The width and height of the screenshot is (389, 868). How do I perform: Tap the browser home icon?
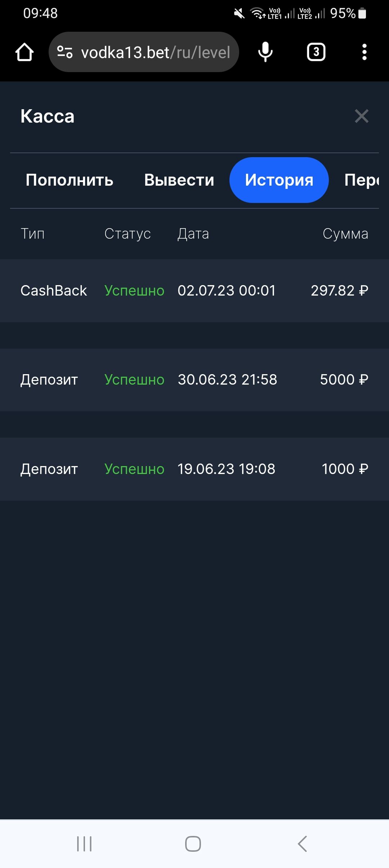tap(24, 52)
